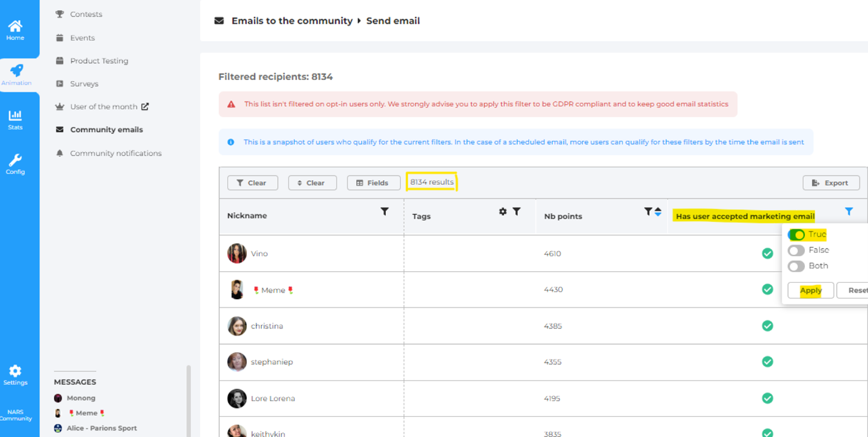This screenshot has height=437, width=868.
Task: Click Vino's avatar thumbnail
Action: coord(237,254)
